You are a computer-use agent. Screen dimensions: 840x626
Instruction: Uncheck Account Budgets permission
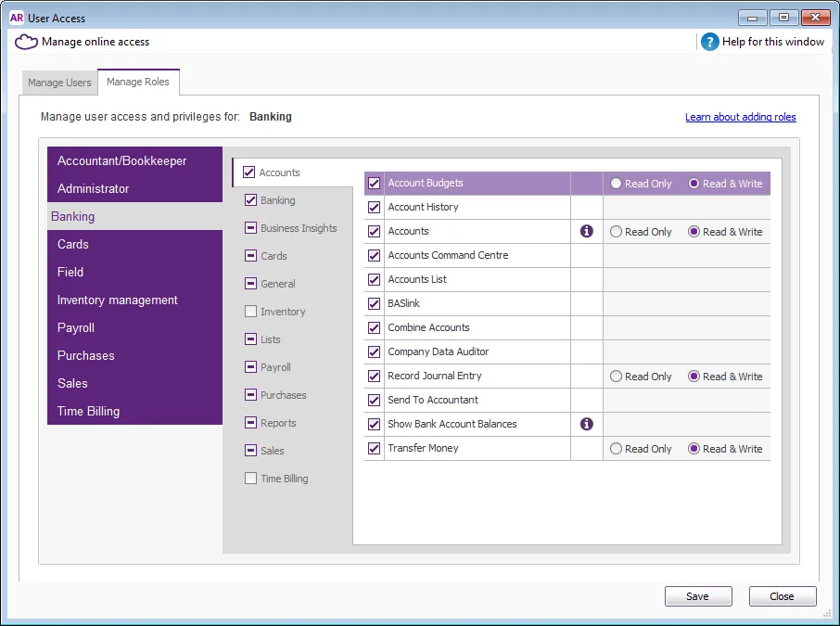pos(374,184)
